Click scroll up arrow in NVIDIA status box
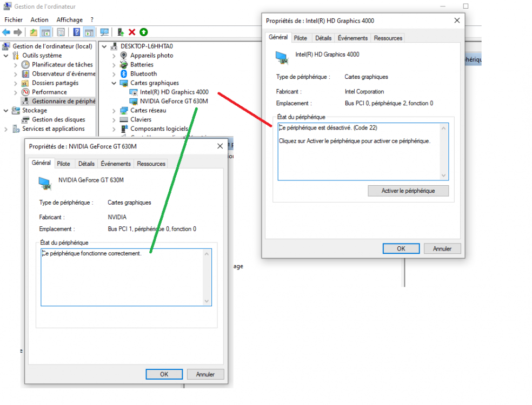 click(x=207, y=254)
